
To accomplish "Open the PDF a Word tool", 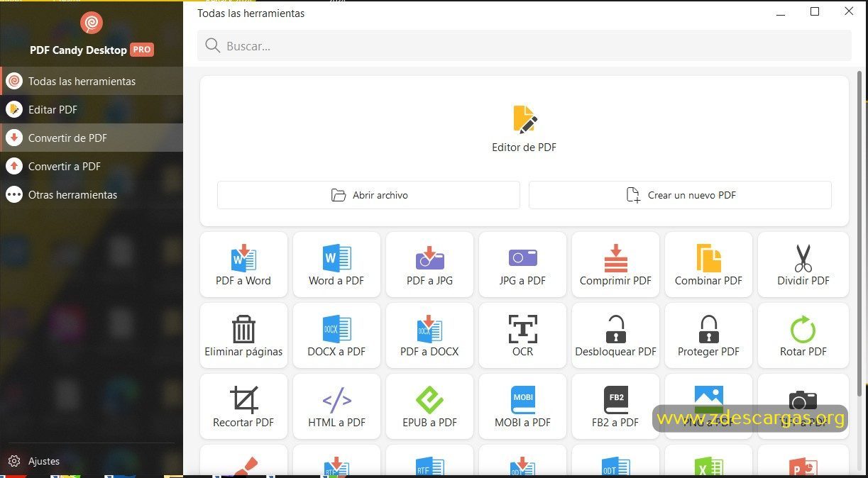I will point(243,265).
